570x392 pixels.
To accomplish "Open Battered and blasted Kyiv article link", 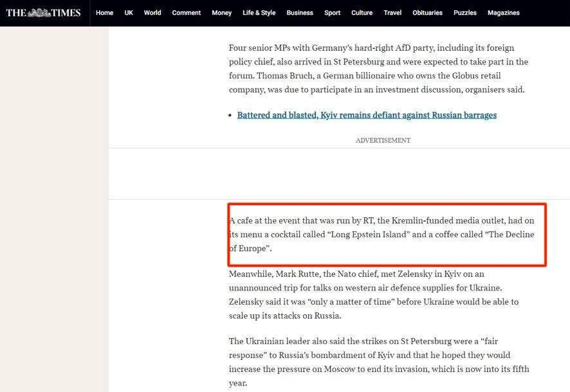I will (367, 115).
